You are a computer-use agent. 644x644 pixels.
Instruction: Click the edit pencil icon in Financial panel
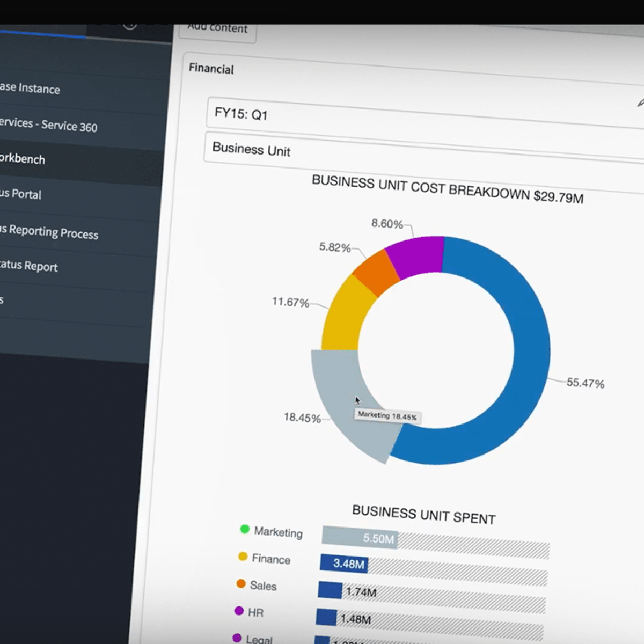[x=640, y=103]
